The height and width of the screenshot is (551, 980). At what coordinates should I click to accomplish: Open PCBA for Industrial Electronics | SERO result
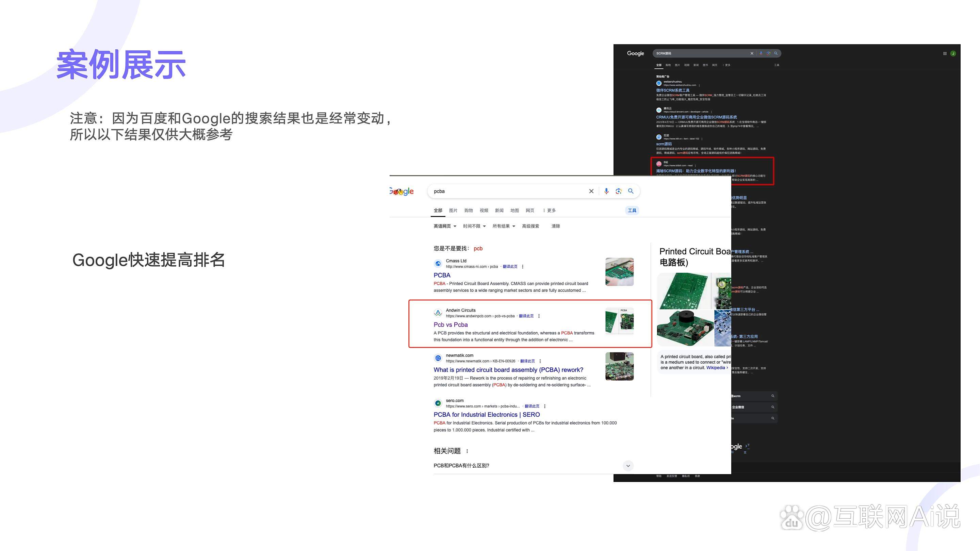487,415
